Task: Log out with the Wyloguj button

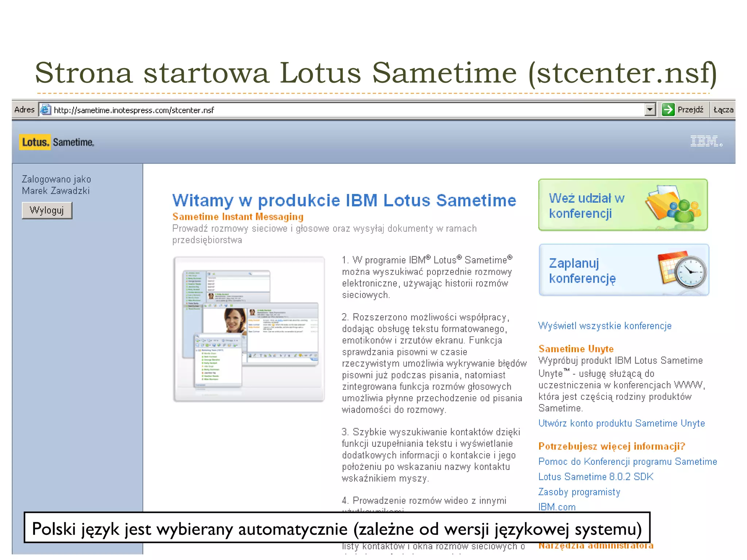Action: tap(47, 210)
